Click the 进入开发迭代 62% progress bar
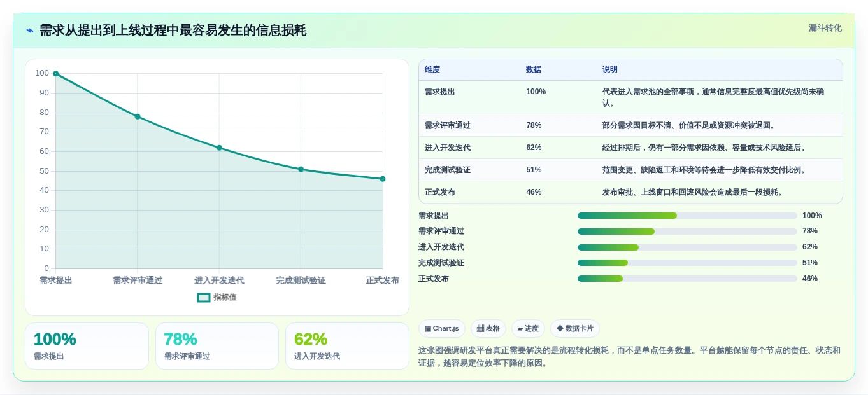This screenshot has height=395, width=868. pyautogui.click(x=687, y=247)
